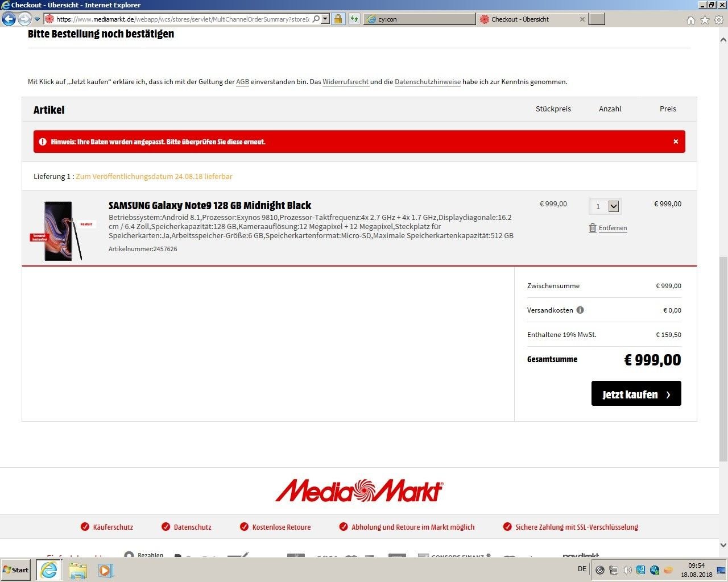Click the Entfernen link
The image size is (728, 582).
click(x=613, y=228)
